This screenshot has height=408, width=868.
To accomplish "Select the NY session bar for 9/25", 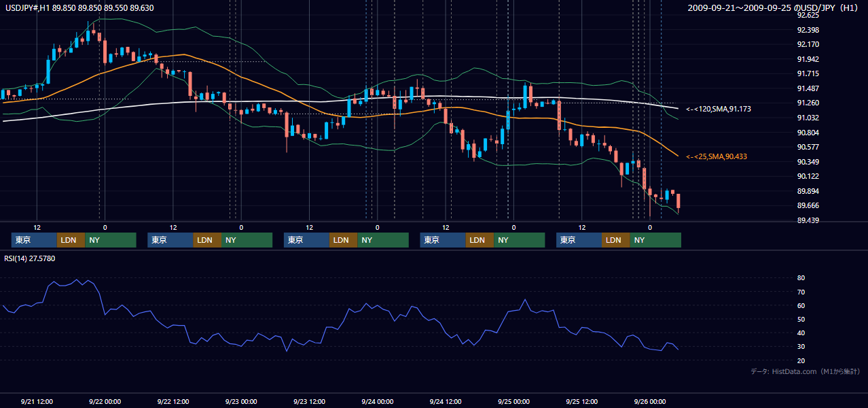I will (x=655, y=240).
